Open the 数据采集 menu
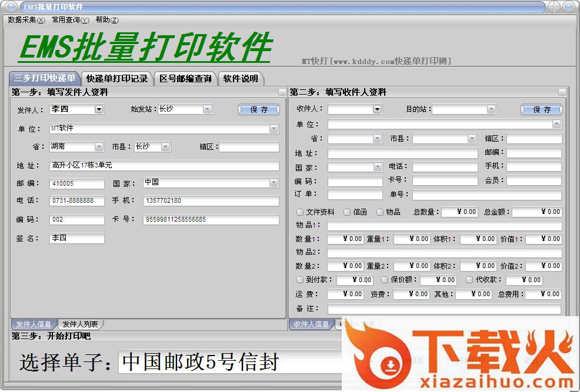Viewport: 580px width, 392px height. [x=26, y=20]
